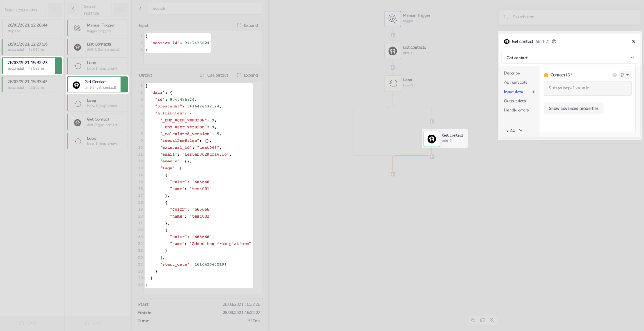644x331 pixels.
Task: Click the Manual Trigger node icon on canvas
Action: (392, 19)
